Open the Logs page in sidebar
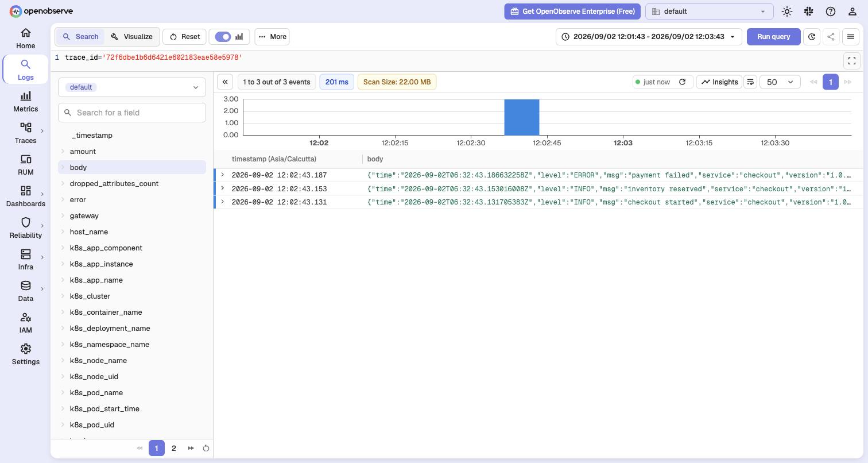 coord(25,70)
